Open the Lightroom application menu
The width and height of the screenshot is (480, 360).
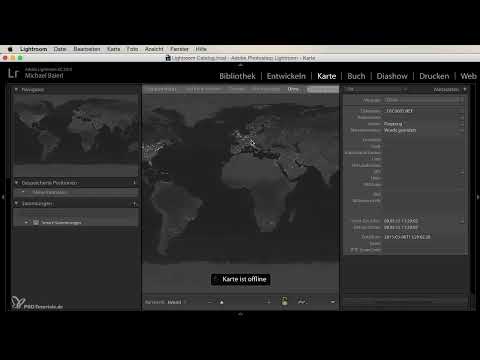click(x=33, y=49)
